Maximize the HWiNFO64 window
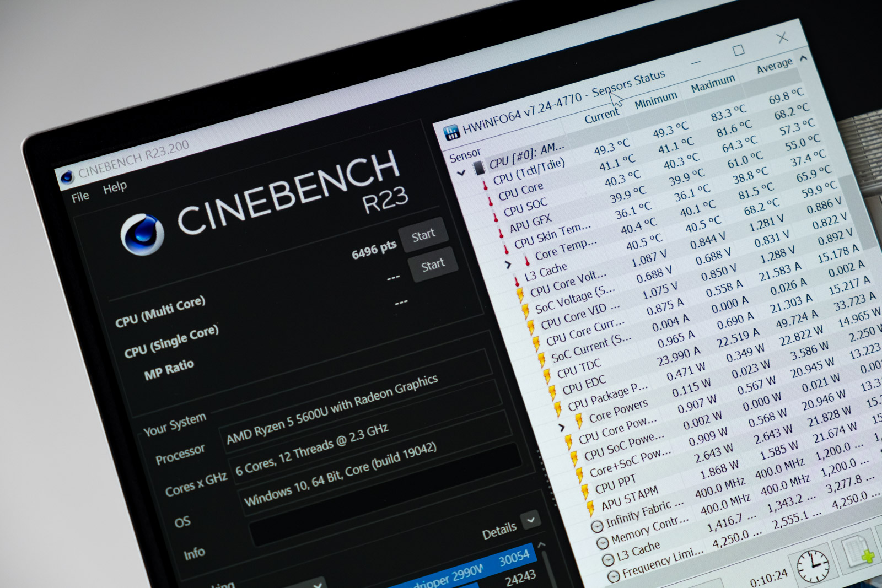The height and width of the screenshot is (588, 882). pos(739,50)
